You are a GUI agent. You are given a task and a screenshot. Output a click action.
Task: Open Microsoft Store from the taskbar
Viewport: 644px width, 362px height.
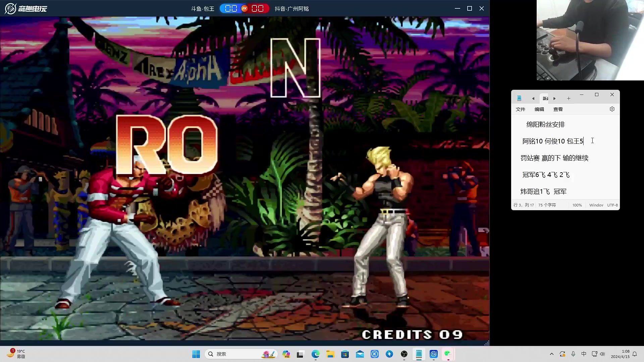click(x=345, y=354)
